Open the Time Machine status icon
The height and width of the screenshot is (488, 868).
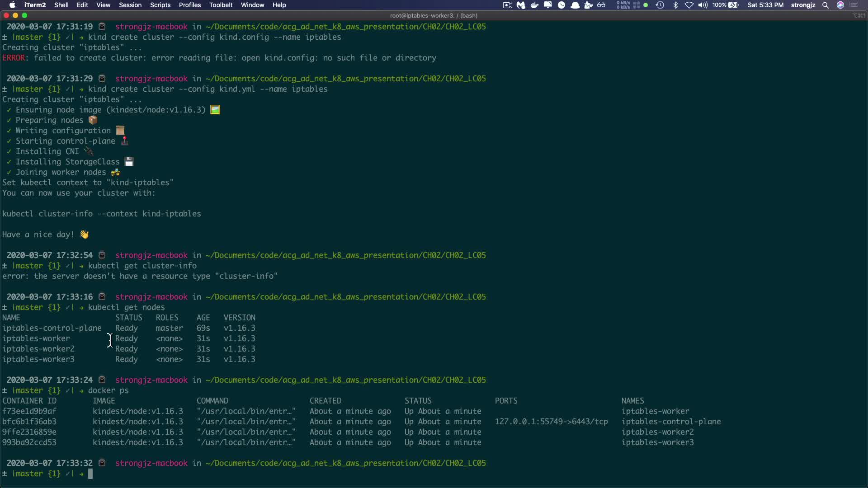(660, 5)
